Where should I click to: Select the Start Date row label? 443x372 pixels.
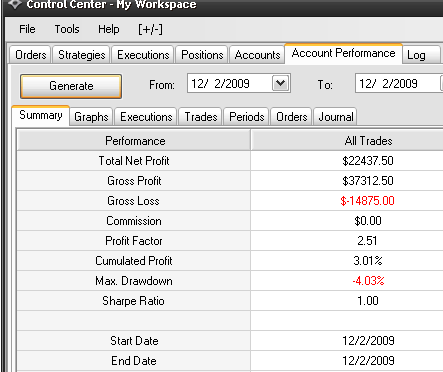[134, 341]
